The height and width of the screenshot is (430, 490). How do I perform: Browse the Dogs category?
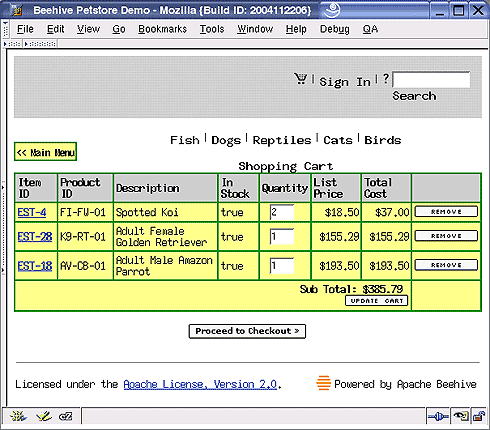(226, 140)
